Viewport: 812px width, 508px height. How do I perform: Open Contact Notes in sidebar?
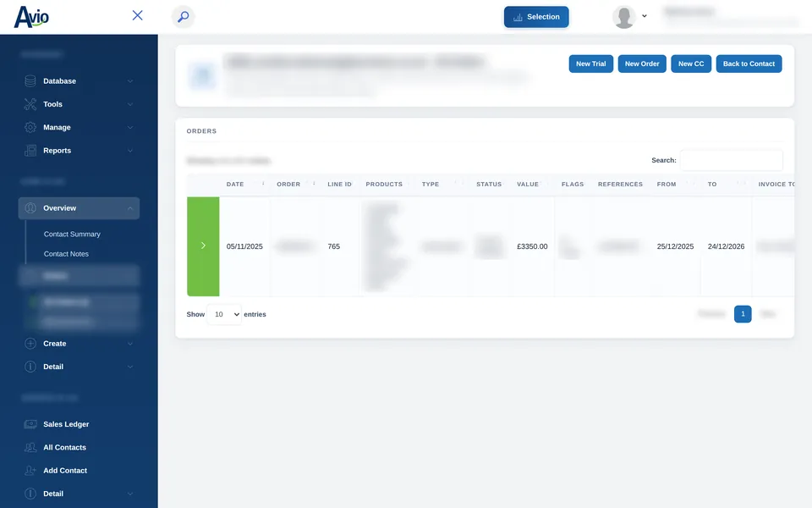[66, 254]
